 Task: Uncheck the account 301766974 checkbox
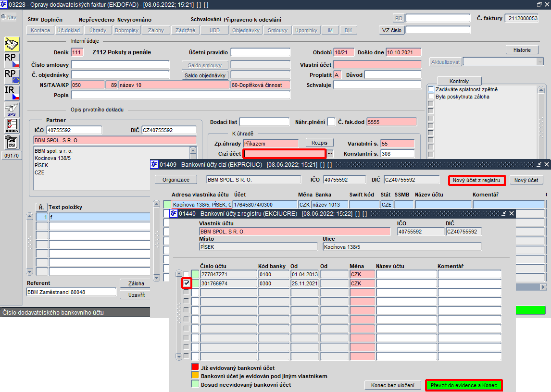point(187,283)
